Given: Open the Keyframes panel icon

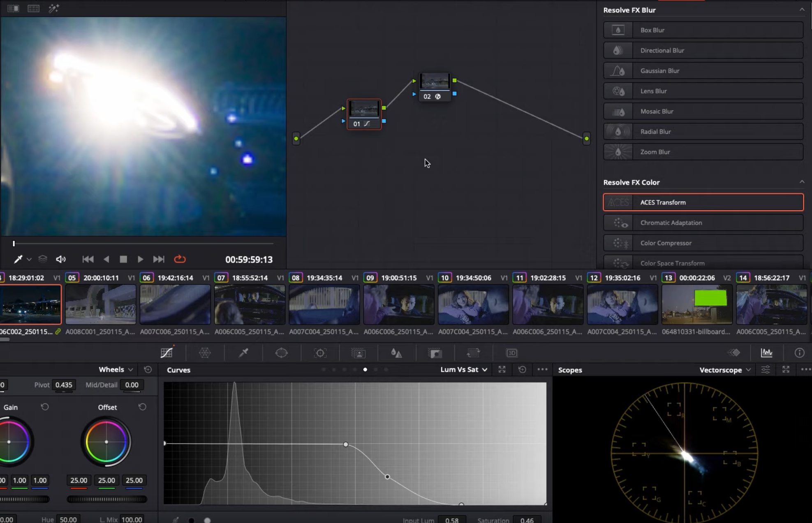Looking at the screenshot, I should pos(734,353).
